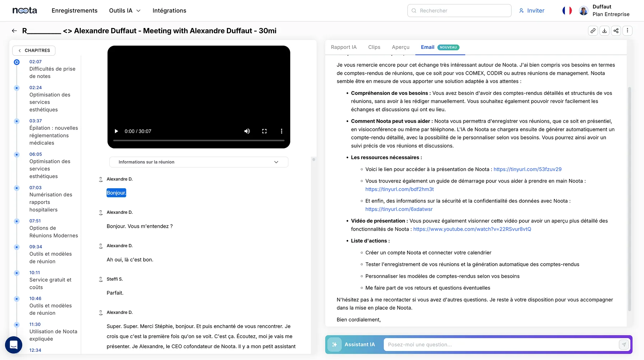This screenshot has height=360, width=644.
Task: Switch to the Rapport IA tab
Action: pyautogui.click(x=344, y=47)
